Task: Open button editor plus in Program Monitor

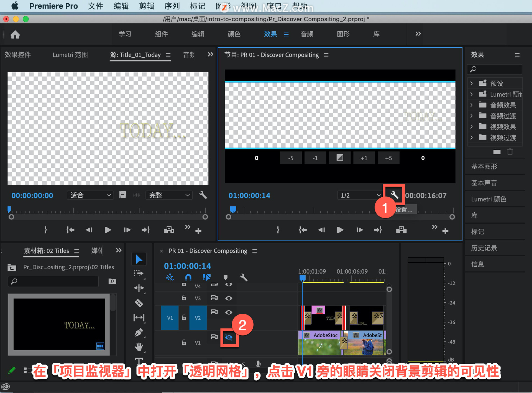Action: (445, 231)
